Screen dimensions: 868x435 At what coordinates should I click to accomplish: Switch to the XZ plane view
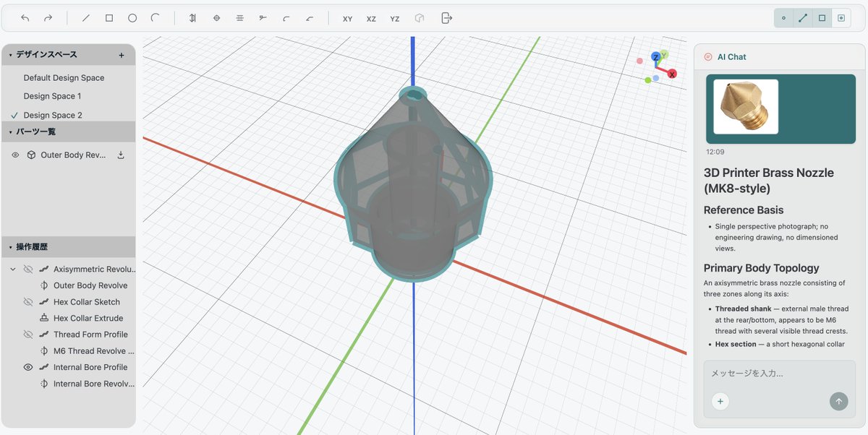coord(371,19)
